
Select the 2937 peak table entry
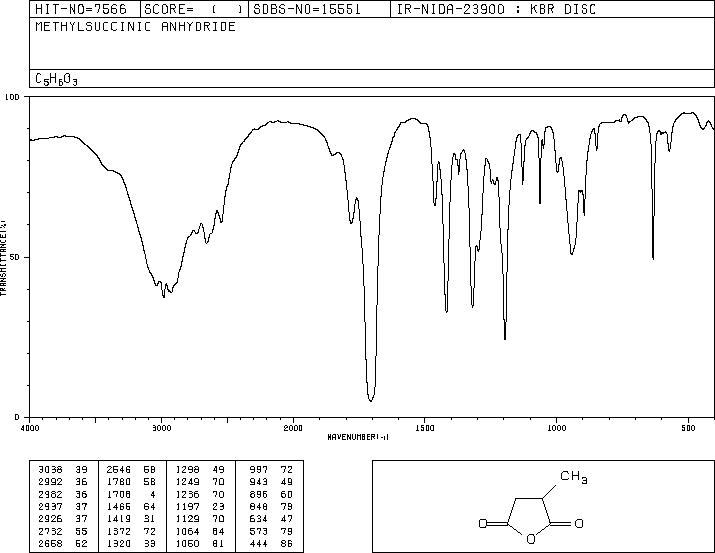pos(50,506)
